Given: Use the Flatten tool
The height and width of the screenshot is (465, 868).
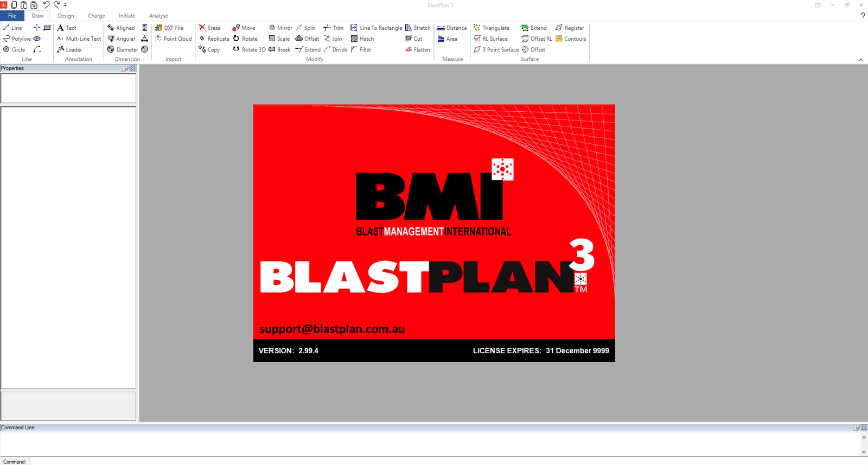Looking at the screenshot, I should tap(418, 49).
